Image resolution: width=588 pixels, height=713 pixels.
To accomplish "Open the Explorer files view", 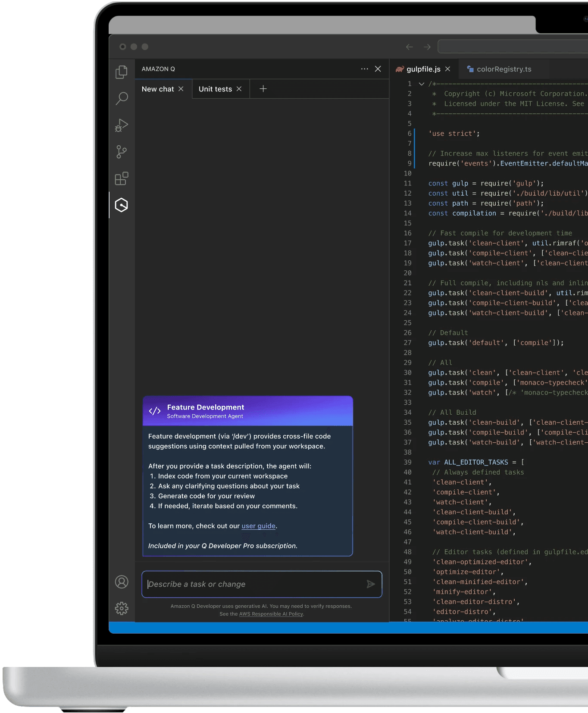I will point(122,72).
